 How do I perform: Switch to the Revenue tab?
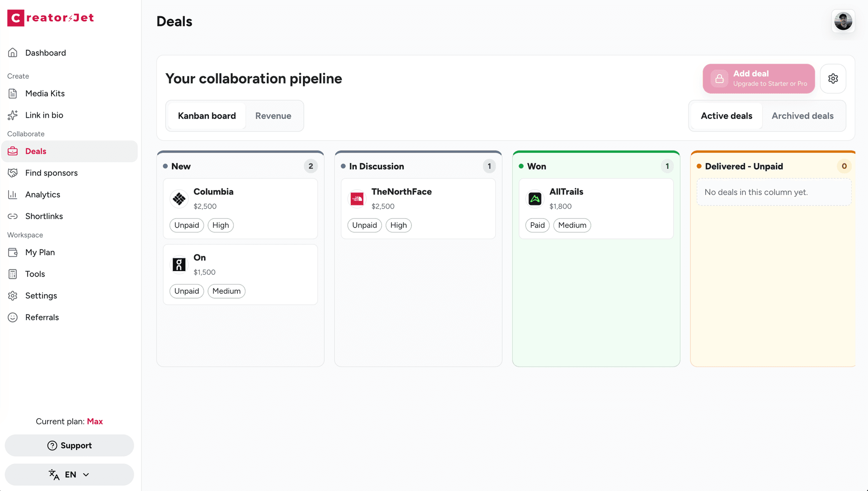[273, 116]
